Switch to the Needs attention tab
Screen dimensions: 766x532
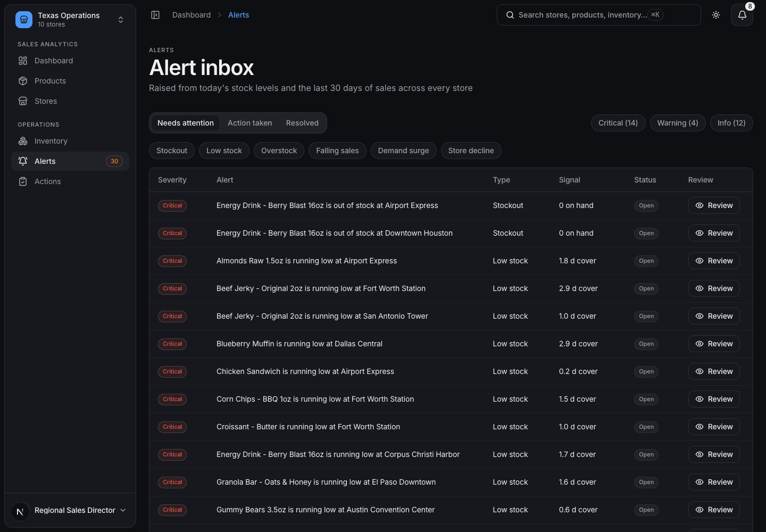point(186,123)
